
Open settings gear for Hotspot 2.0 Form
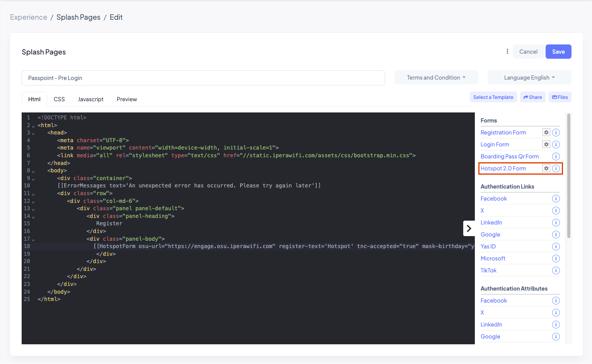click(x=546, y=168)
